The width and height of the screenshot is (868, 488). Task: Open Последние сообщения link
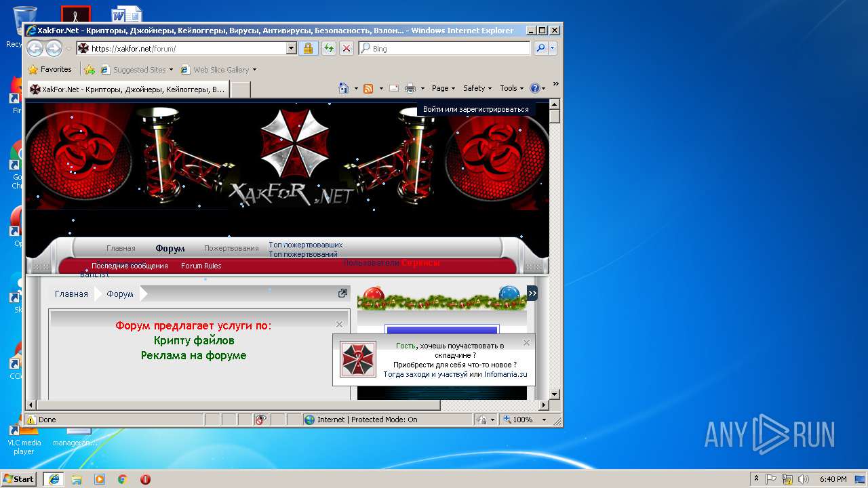pos(130,266)
